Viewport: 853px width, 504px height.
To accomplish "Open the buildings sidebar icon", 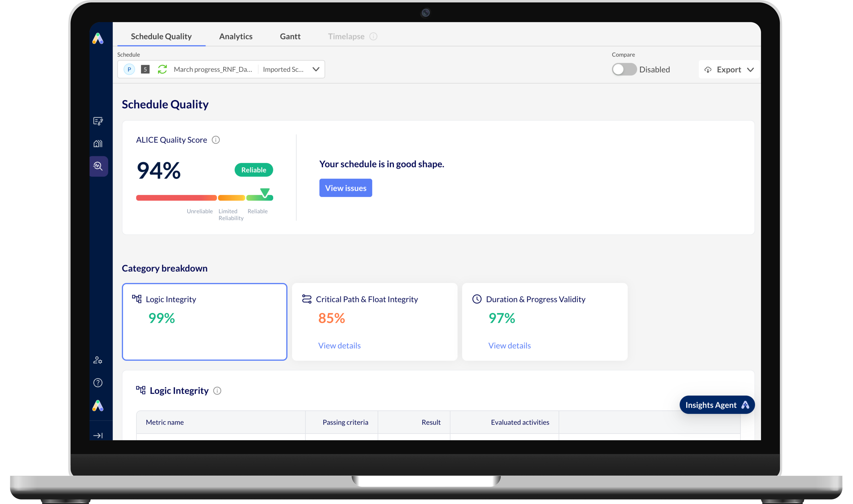I will [98, 144].
